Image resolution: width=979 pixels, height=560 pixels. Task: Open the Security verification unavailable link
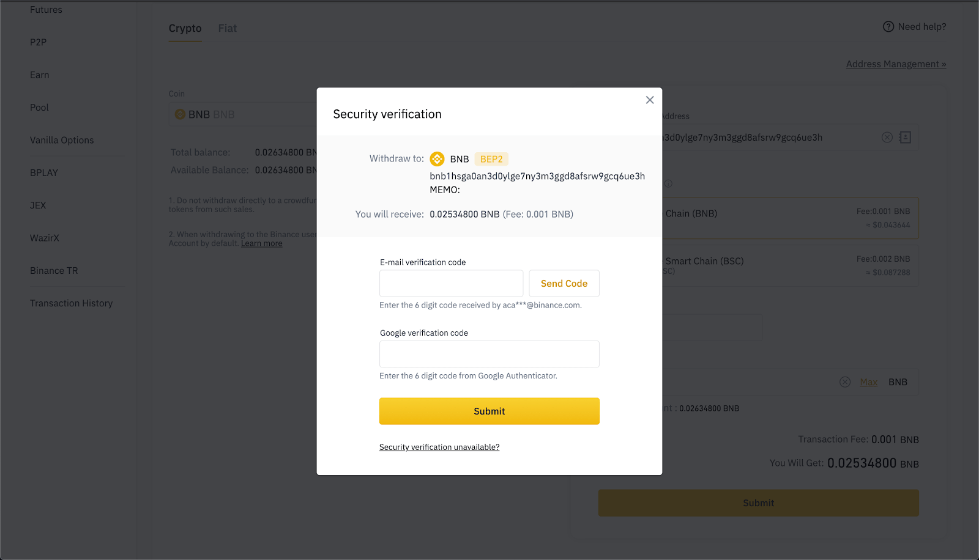point(439,447)
